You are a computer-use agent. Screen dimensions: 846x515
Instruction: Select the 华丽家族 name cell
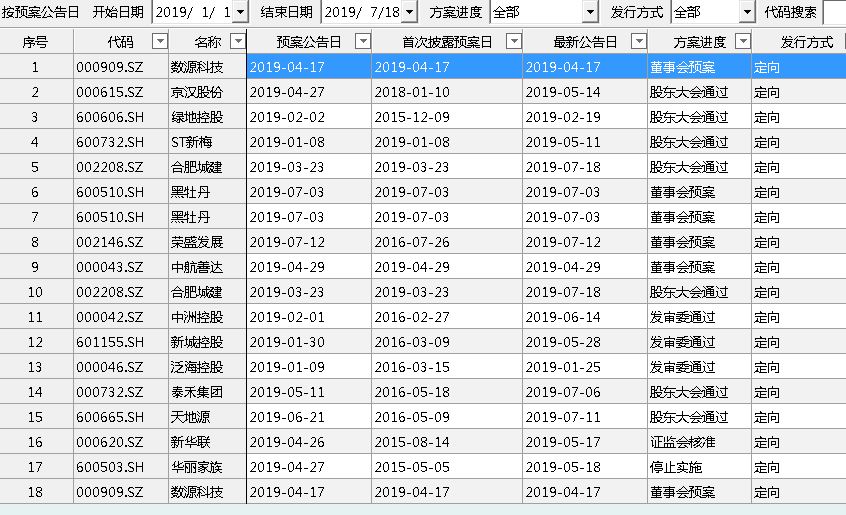pos(208,467)
